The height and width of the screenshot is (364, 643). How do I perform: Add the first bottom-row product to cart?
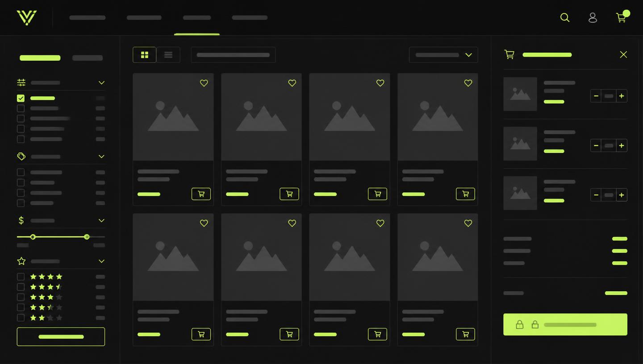[x=201, y=334]
